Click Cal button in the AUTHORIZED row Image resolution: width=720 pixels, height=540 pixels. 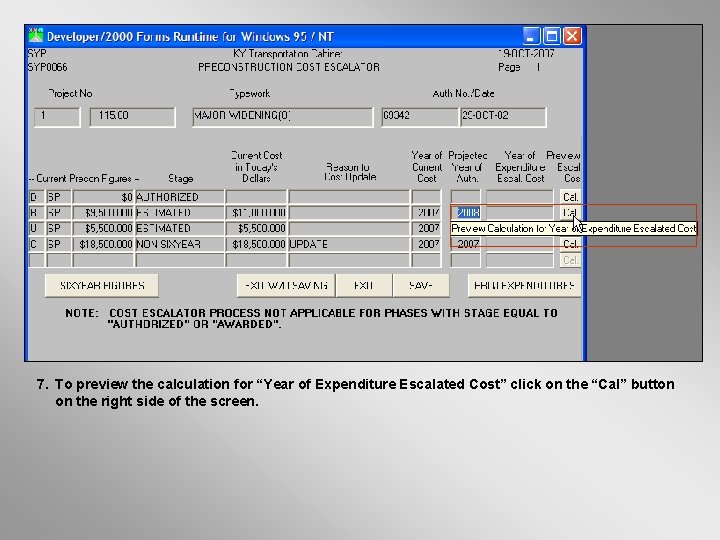click(570, 197)
